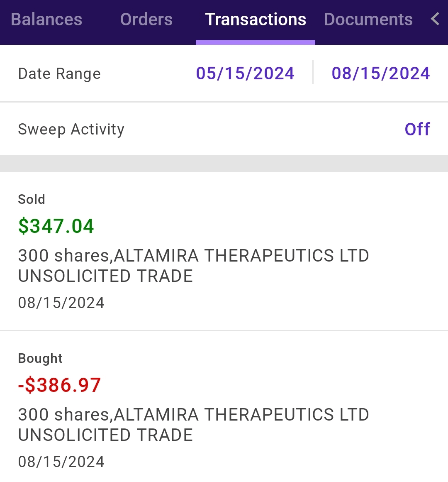
Task: Click UNSOLICITED TRADE under the Sold entry
Action: (x=105, y=276)
